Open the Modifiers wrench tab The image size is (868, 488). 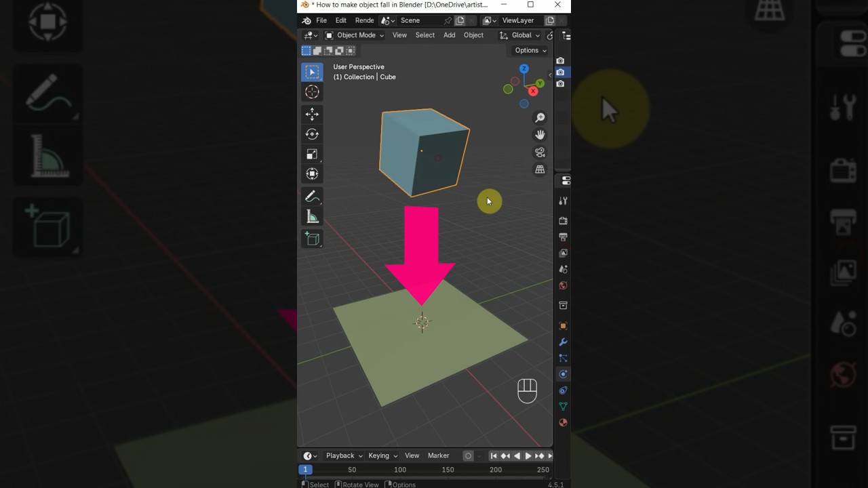563,342
